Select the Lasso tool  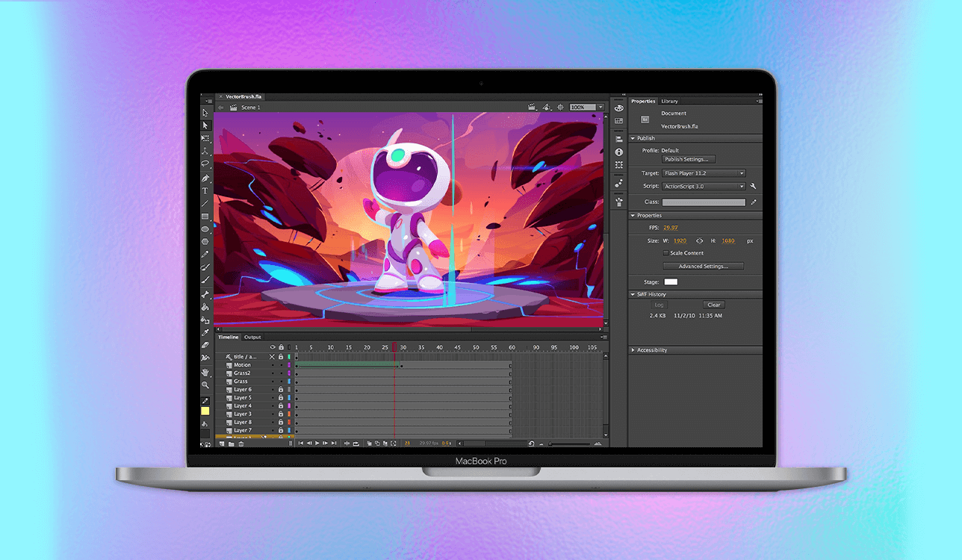(205, 164)
